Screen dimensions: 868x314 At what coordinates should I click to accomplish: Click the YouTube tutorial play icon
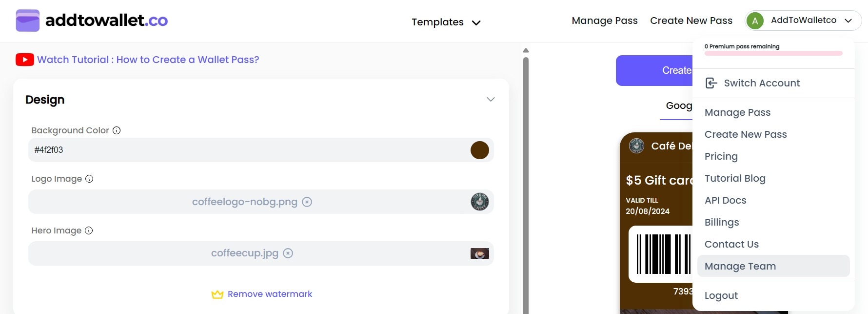pyautogui.click(x=24, y=60)
